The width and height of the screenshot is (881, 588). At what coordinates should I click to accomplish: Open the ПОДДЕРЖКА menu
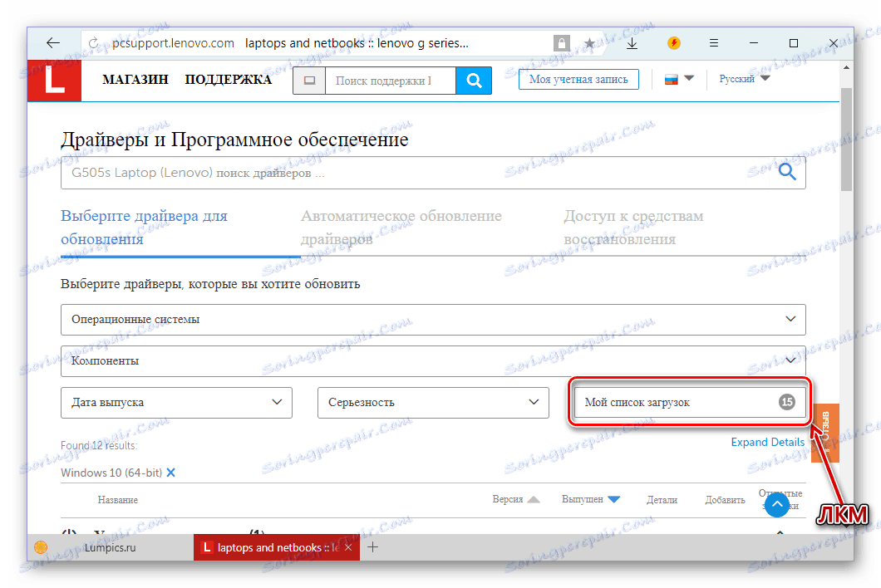230,79
